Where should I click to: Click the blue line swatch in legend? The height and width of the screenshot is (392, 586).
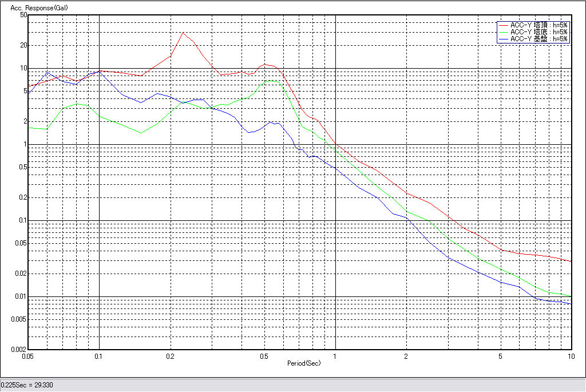coord(504,39)
